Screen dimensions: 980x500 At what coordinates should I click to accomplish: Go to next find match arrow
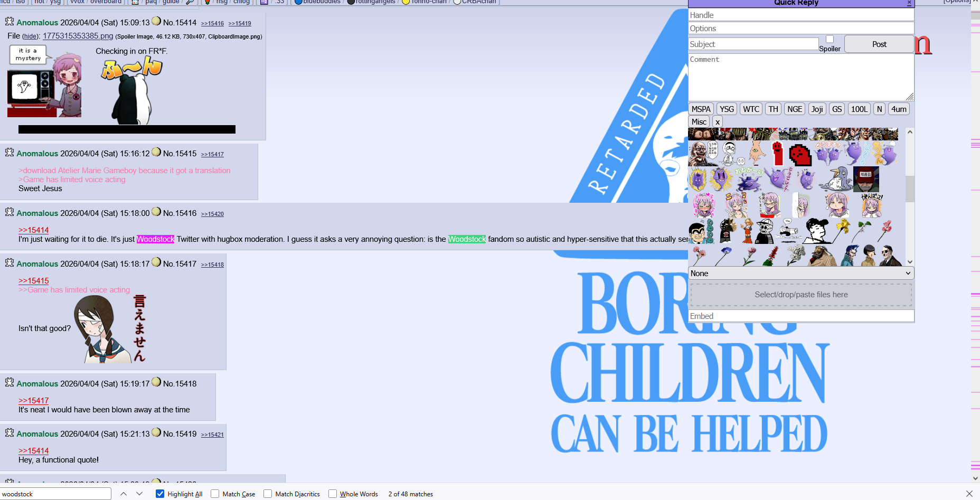pos(139,494)
